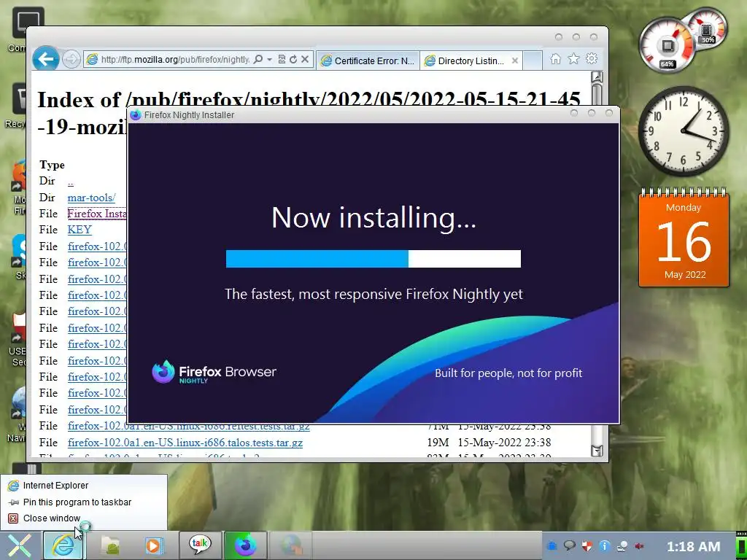Click the '15-May-2022 23:38' date of talos tests file

pyautogui.click(x=504, y=443)
